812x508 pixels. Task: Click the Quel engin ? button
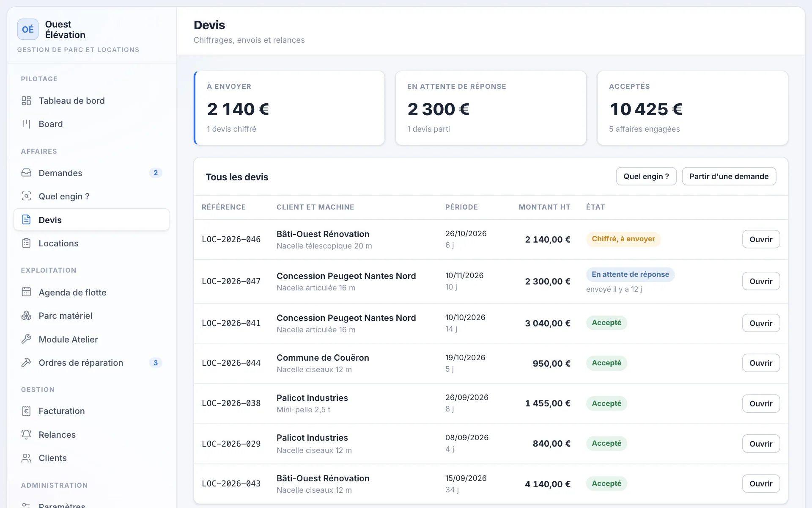[x=646, y=176]
